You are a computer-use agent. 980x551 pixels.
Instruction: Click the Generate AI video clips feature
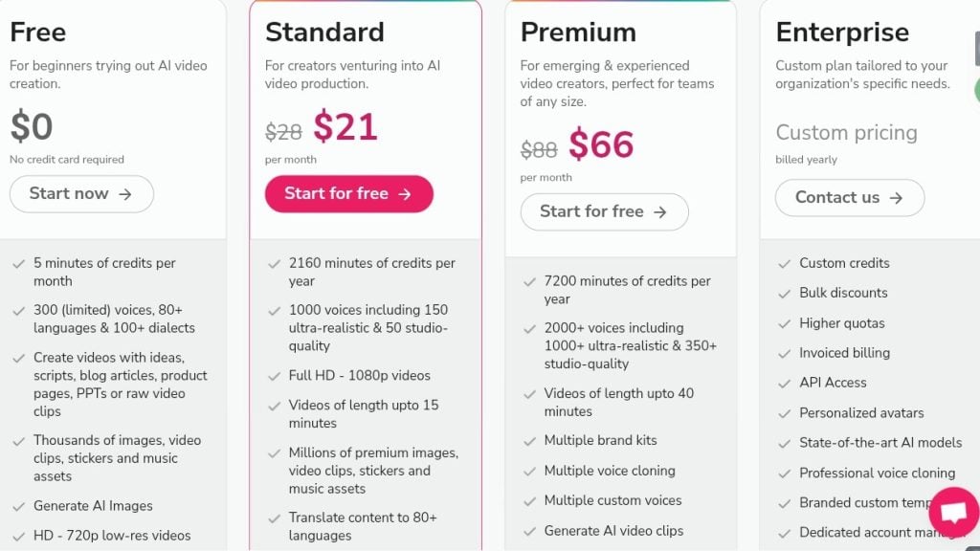[613, 531]
